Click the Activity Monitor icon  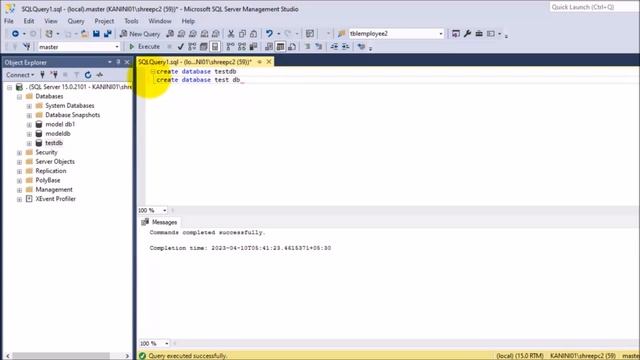(99, 75)
